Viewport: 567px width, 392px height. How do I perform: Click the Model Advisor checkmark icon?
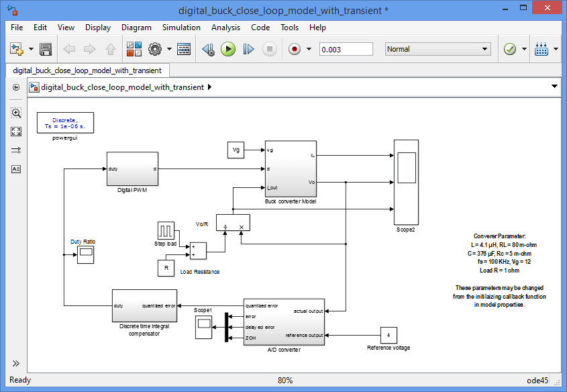(x=510, y=49)
